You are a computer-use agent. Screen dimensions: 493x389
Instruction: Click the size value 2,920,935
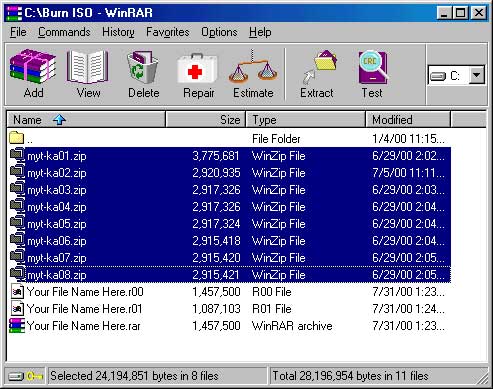tap(216, 173)
